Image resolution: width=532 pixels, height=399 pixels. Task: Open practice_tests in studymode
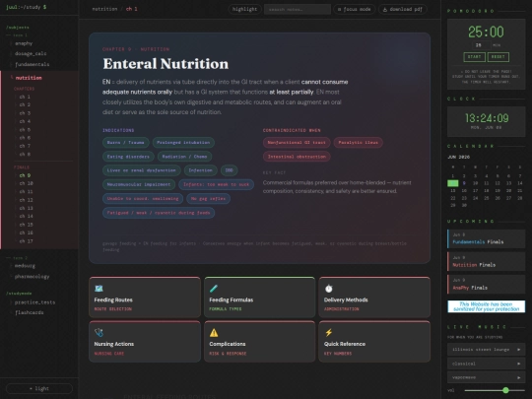click(34, 302)
